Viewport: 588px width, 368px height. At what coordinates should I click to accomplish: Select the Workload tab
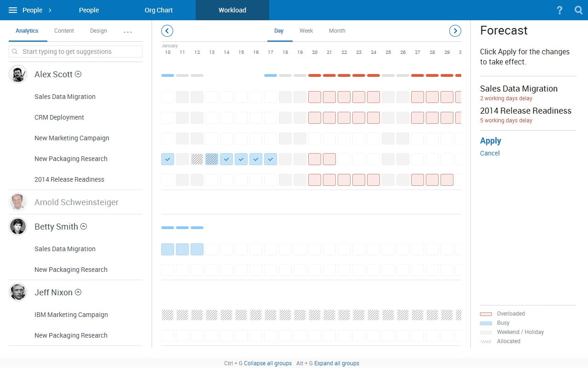point(232,10)
